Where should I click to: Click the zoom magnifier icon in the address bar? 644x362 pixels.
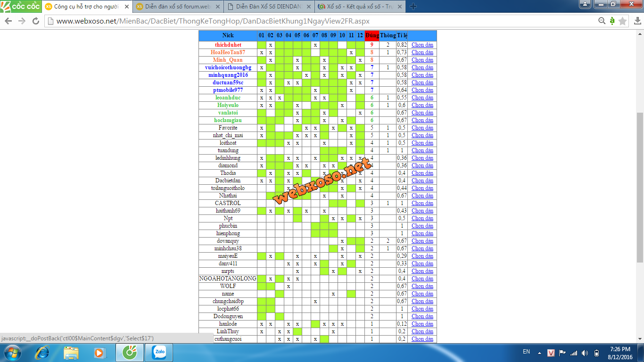[602, 21]
